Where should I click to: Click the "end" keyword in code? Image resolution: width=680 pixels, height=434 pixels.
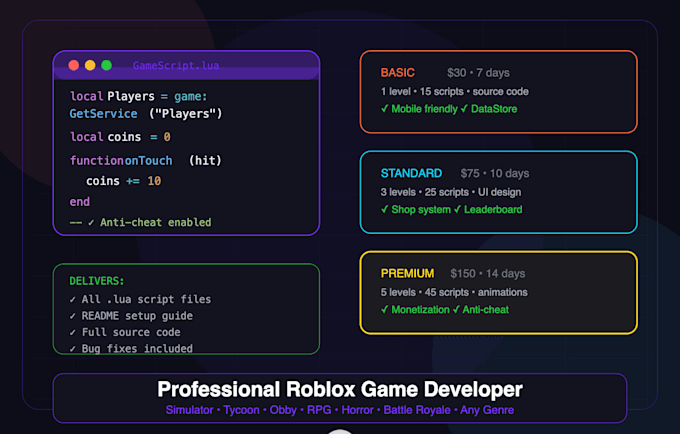(x=80, y=202)
